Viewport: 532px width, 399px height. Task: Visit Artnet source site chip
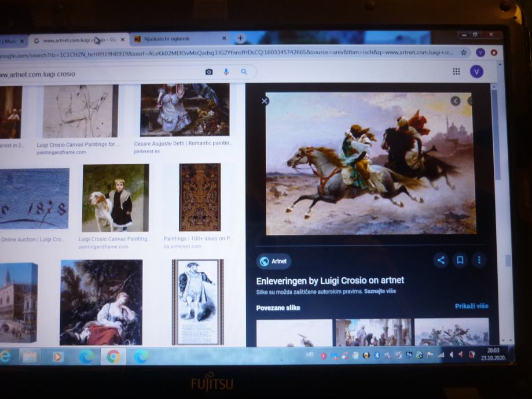pos(274,261)
